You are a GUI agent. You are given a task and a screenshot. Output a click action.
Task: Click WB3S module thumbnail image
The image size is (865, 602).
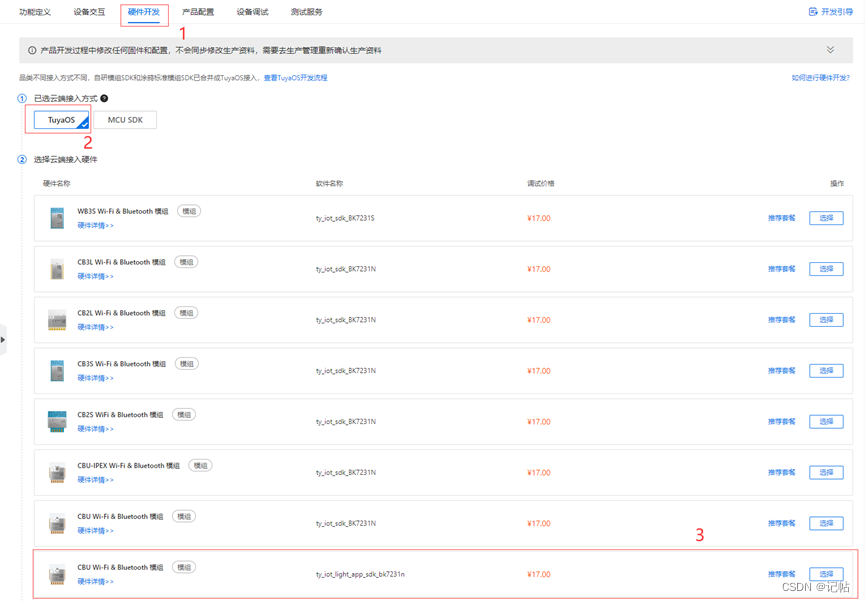[57, 218]
